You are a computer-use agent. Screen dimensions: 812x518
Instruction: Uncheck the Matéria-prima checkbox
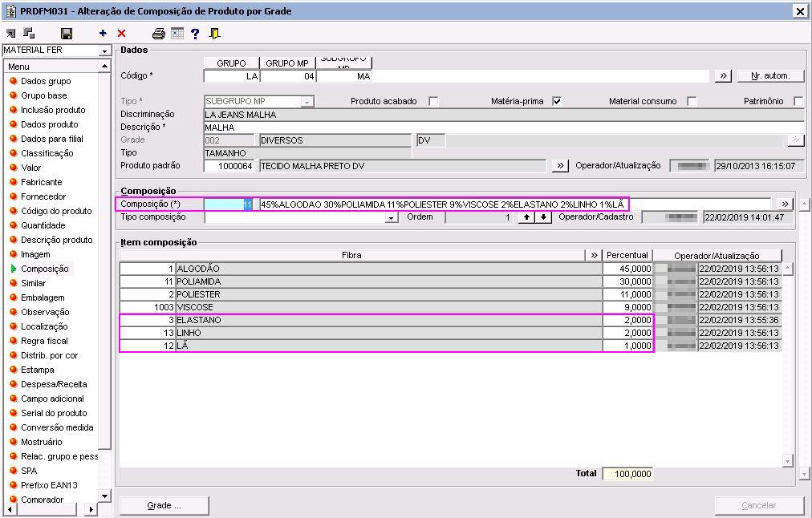pyautogui.click(x=557, y=101)
